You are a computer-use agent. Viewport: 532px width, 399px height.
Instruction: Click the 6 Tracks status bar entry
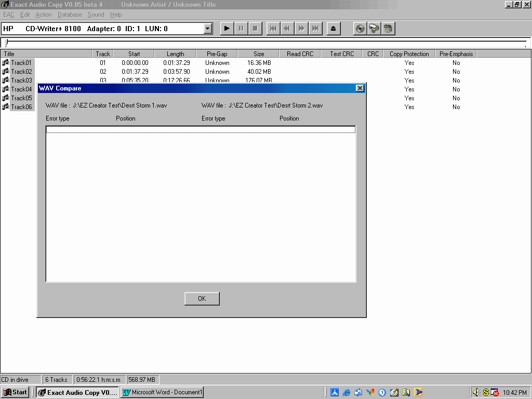click(x=56, y=380)
